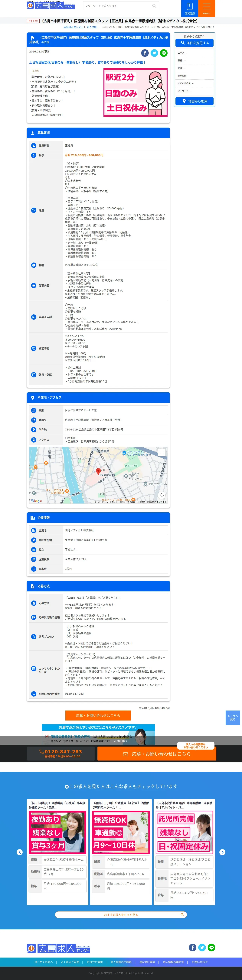The image size is (242, 980).
Task: Open 広島市安佐北区可部 訪問看護師 job title
Action: (184, 805)
